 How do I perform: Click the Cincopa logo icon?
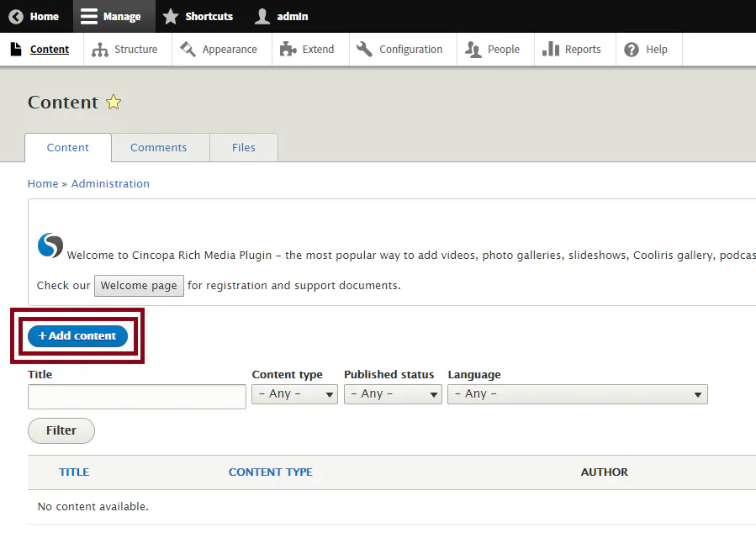tap(50, 245)
